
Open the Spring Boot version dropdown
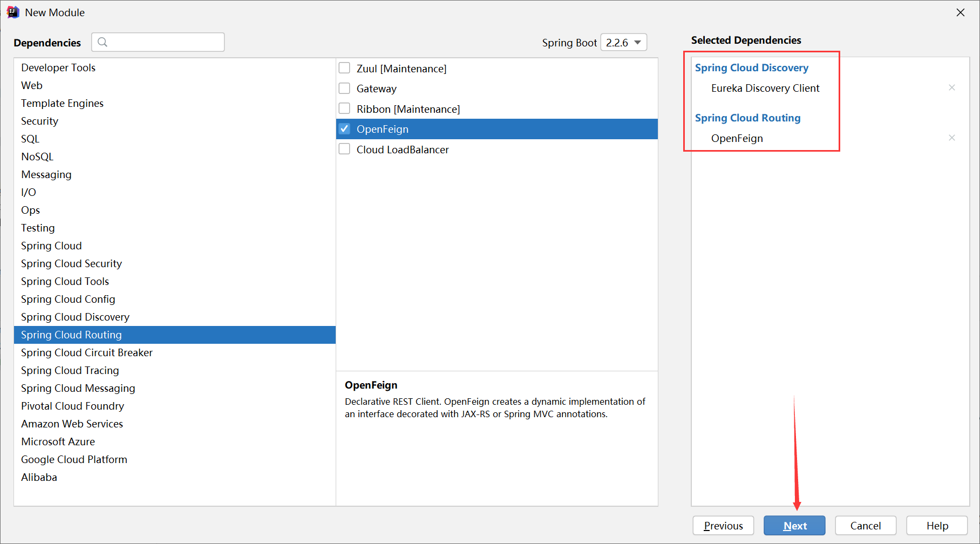tap(624, 42)
